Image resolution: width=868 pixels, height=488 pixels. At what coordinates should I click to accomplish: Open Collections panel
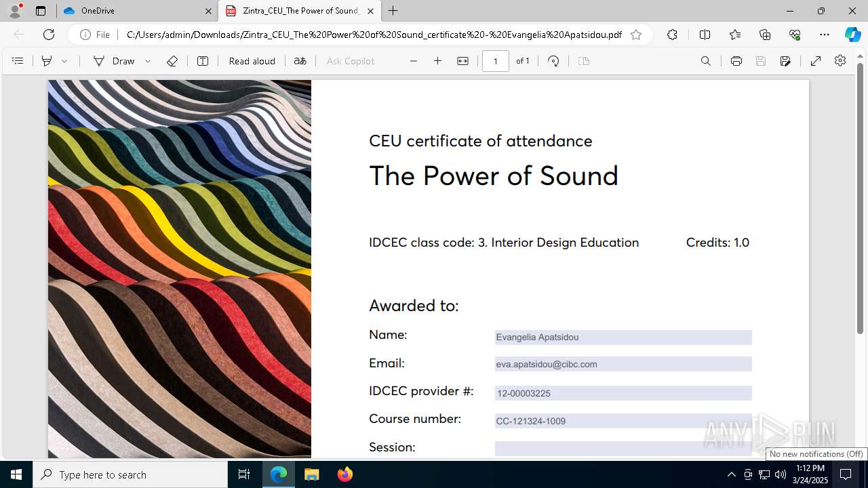click(x=765, y=35)
